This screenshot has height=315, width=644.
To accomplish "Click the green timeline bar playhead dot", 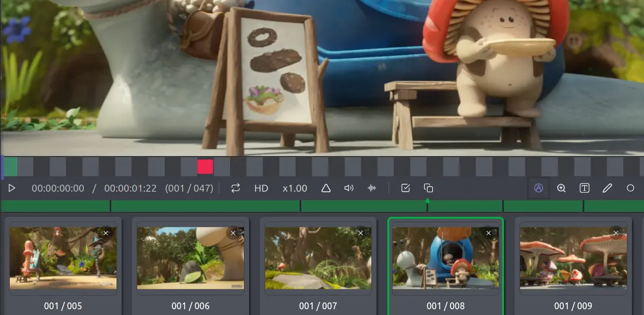I will pyautogui.click(x=428, y=201).
